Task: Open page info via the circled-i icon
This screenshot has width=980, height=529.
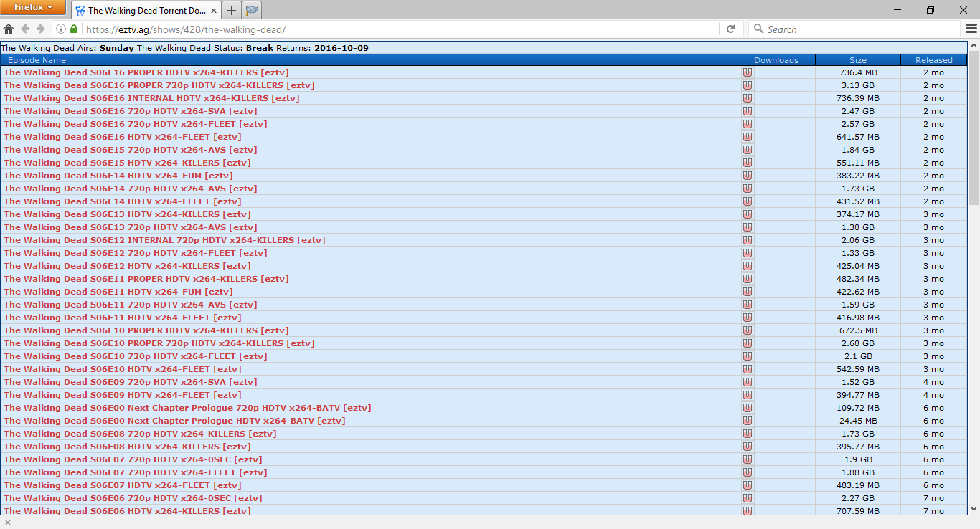Action: [61, 29]
